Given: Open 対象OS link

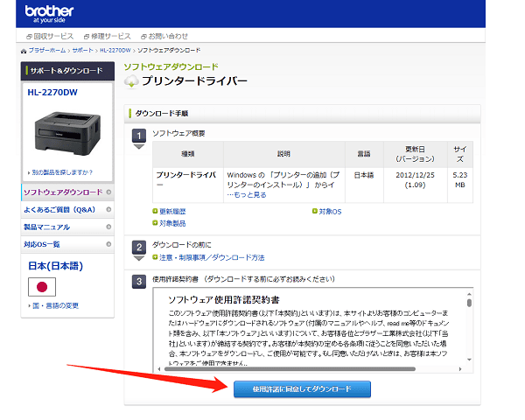Looking at the screenshot, I should pos(330,212).
